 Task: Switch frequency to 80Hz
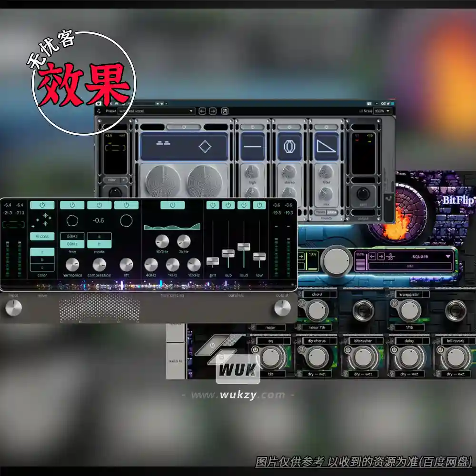(71, 244)
